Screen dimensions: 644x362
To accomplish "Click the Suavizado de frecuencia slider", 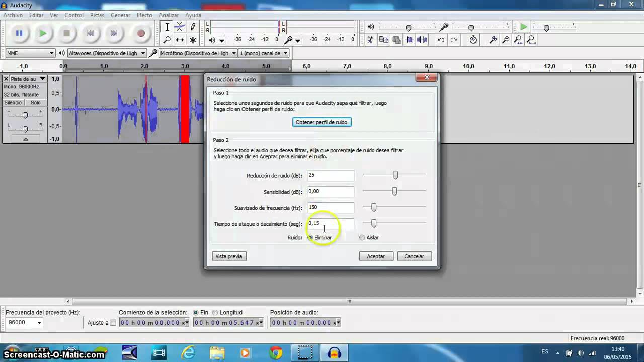I will pos(394,207).
